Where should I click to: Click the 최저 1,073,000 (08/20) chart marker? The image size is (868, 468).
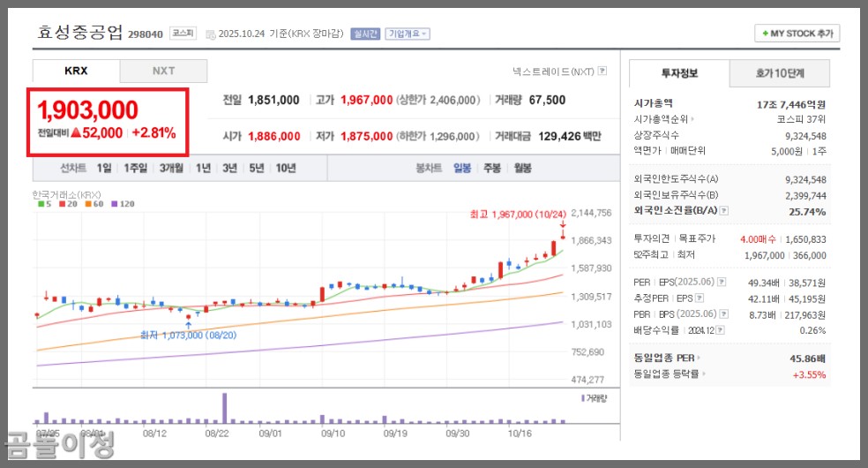click(188, 335)
